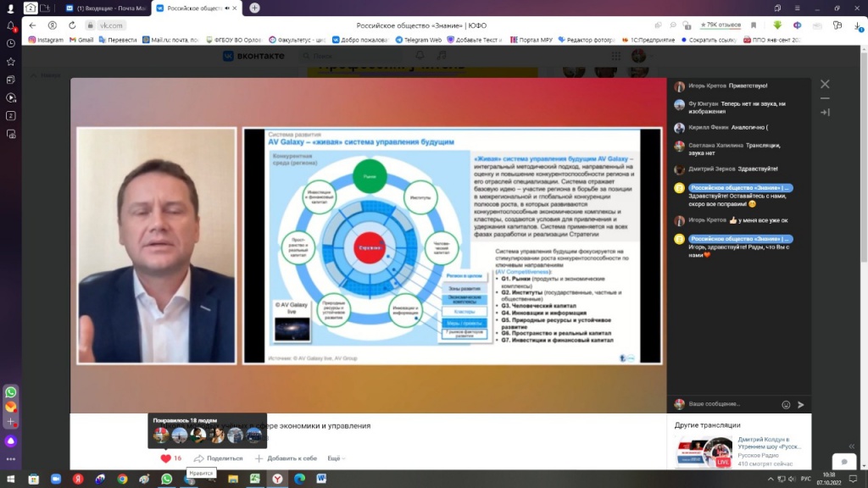Open emoji picker in chat input

coord(786,404)
